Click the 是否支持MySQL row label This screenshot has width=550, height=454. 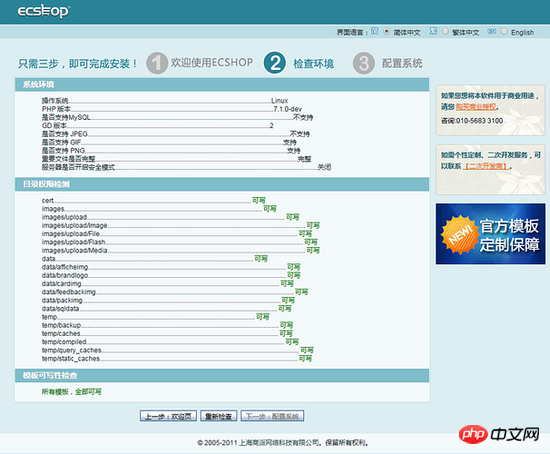click(x=66, y=118)
